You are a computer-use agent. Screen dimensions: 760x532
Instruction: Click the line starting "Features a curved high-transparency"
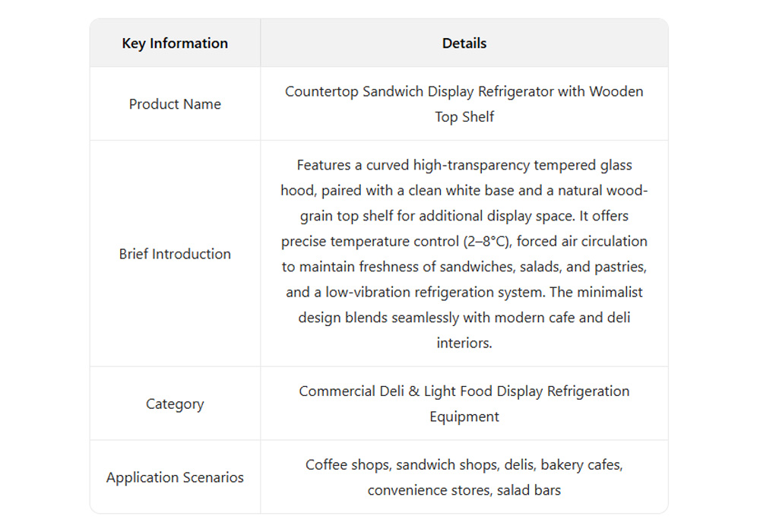(x=464, y=165)
